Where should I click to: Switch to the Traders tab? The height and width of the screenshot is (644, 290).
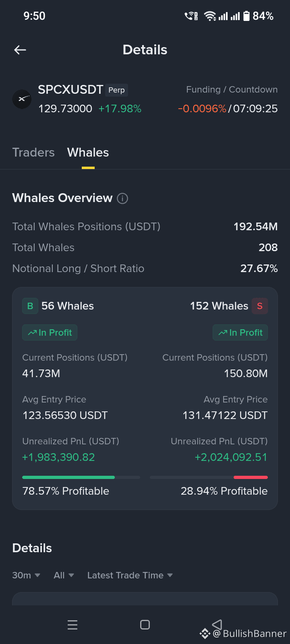[33, 153]
